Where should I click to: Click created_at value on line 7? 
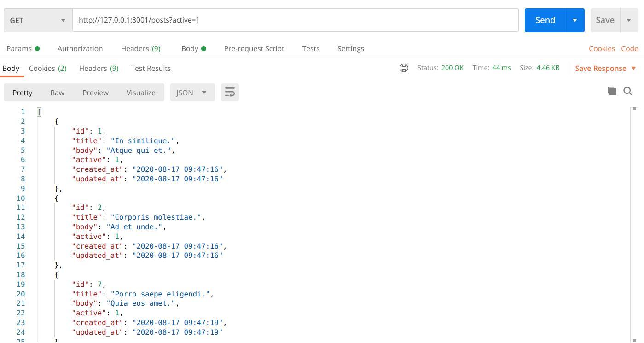pyautogui.click(x=177, y=169)
